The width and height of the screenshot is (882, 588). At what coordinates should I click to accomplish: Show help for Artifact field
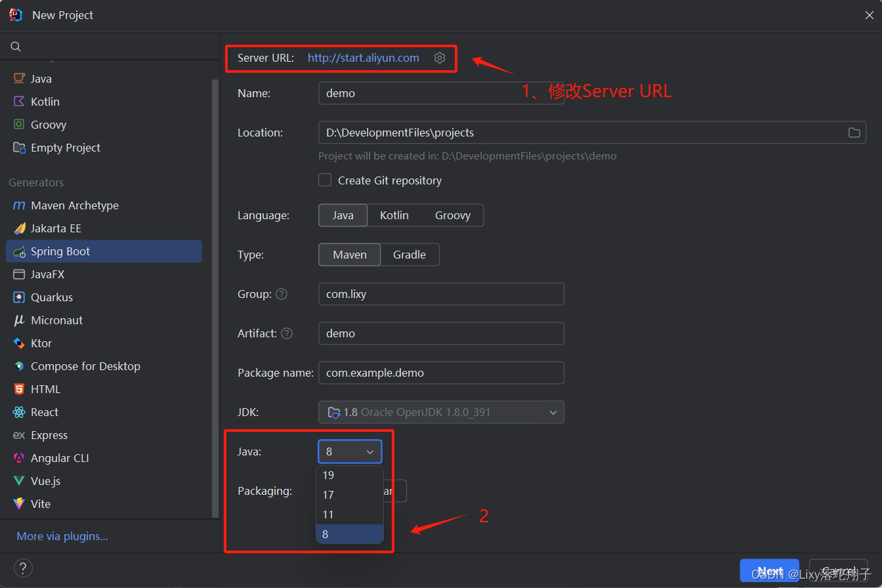pyautogui.click(x=287, y=333)
